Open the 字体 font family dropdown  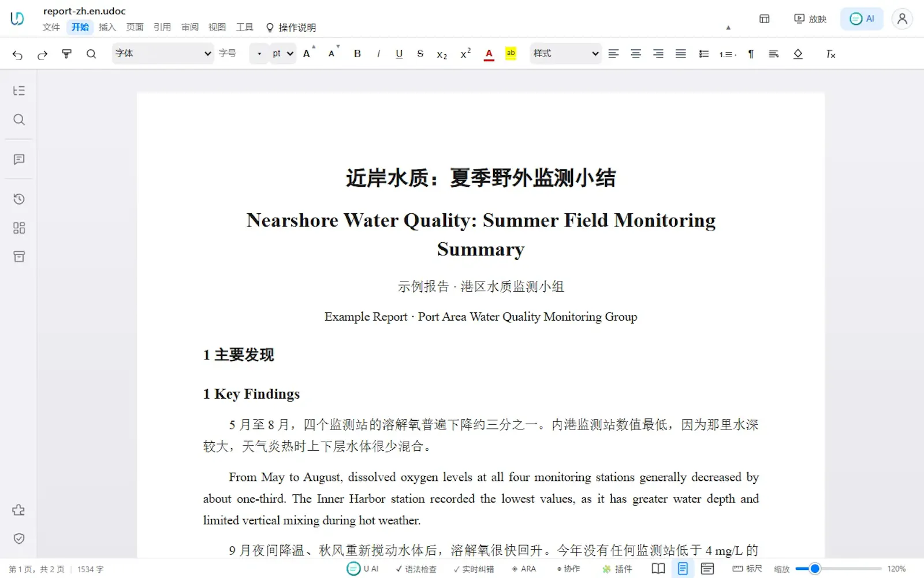click(x=163, y=53)
